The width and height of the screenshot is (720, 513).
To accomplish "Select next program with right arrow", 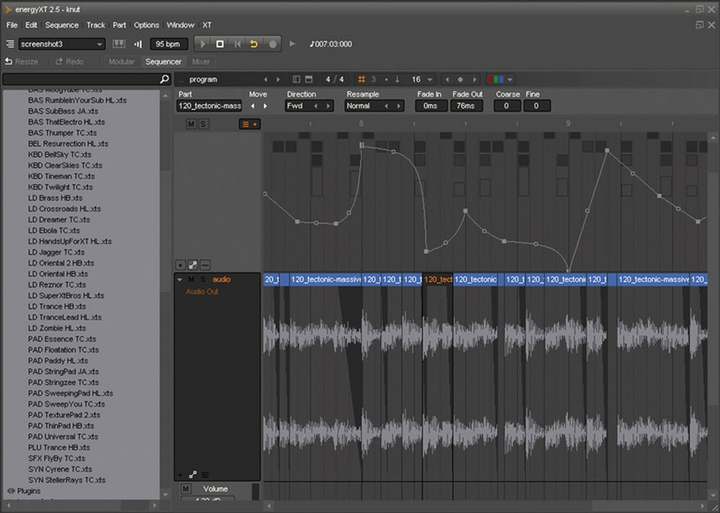I will click(x=278, y=79).
